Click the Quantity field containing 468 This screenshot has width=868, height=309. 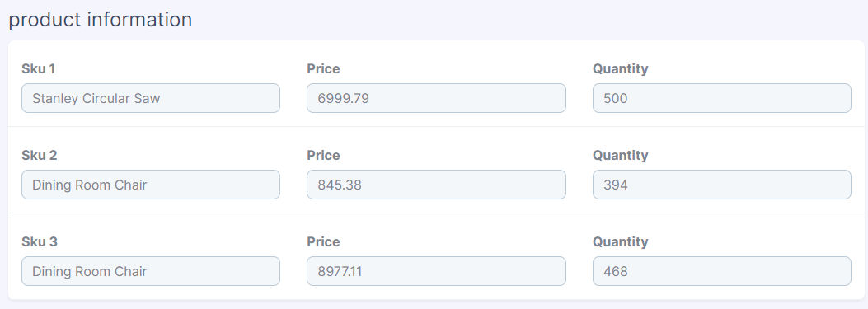[x=722, y=271]
